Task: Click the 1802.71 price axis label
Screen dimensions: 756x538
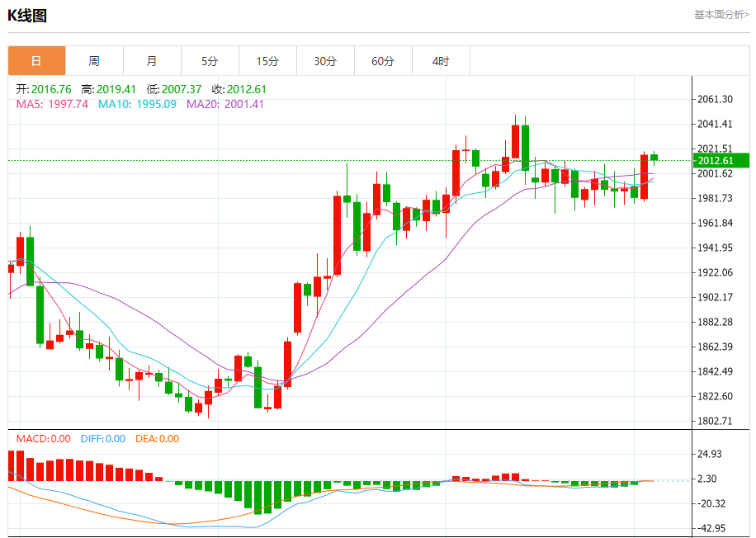Action: [x=715, y=421]
